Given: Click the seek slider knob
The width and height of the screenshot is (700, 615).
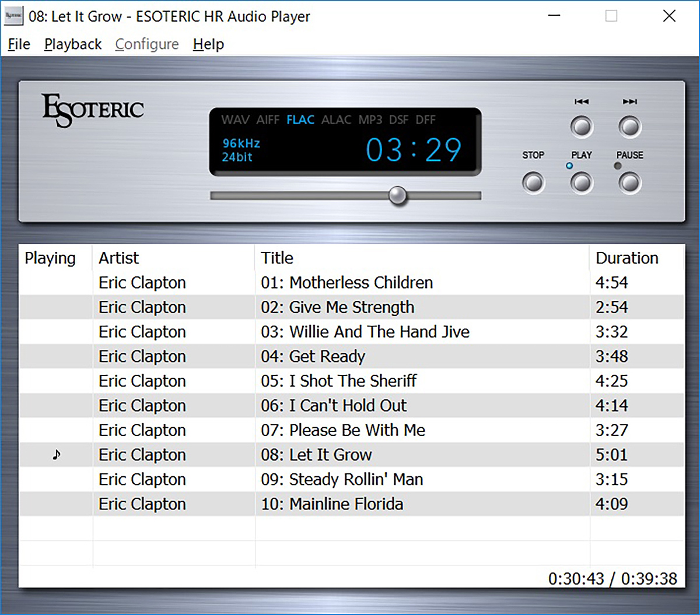Looking at the screenshot, I should [x=398, y=195].
